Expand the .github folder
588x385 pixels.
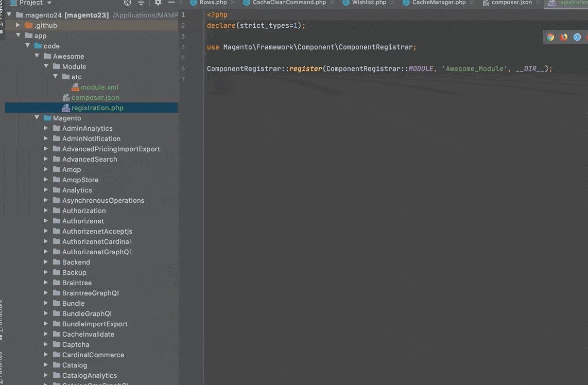[x=19, y=25]
